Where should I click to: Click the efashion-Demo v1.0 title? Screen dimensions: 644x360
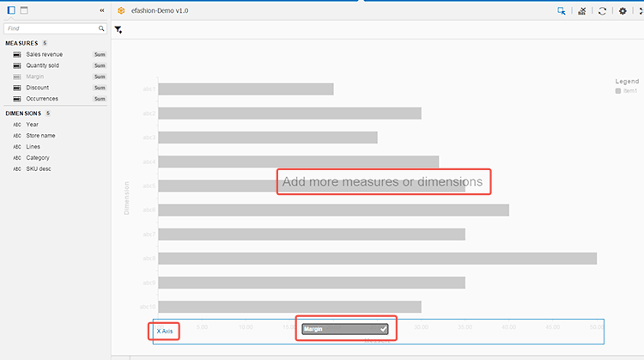[x=160, y=10]
